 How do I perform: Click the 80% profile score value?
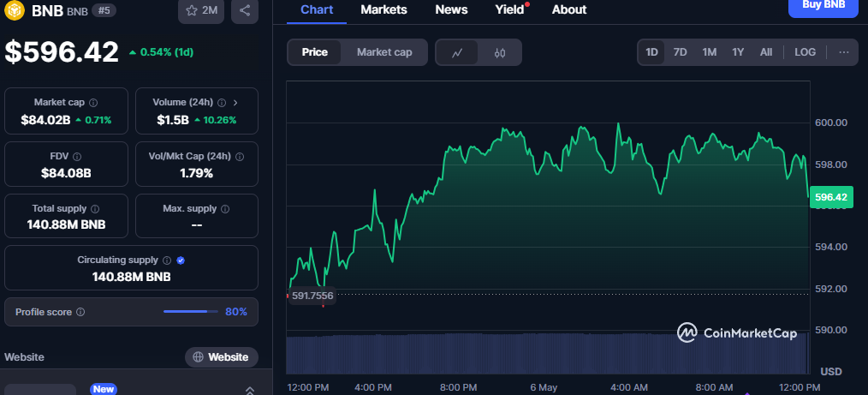pyautogui.click(x=236, y=312)
